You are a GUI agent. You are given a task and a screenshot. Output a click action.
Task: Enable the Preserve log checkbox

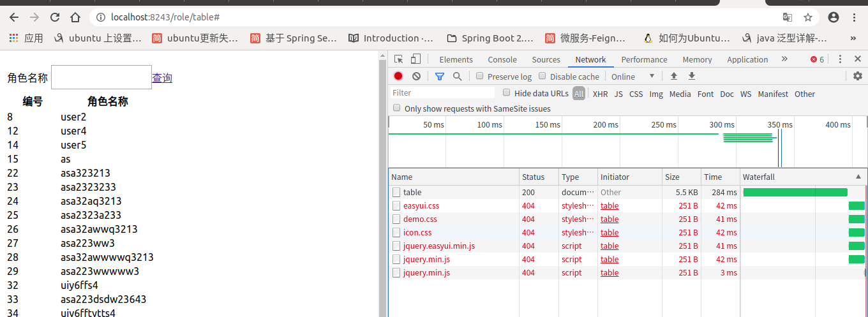coord(480,76)
